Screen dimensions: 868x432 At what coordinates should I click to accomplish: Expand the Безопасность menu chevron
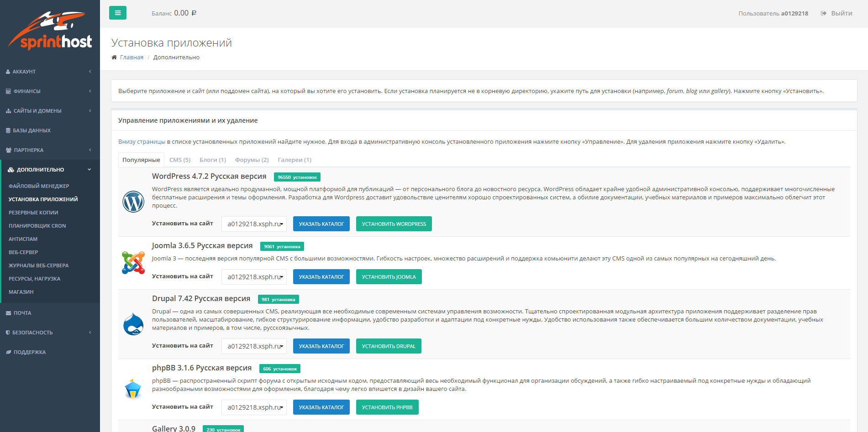point(90,333)
